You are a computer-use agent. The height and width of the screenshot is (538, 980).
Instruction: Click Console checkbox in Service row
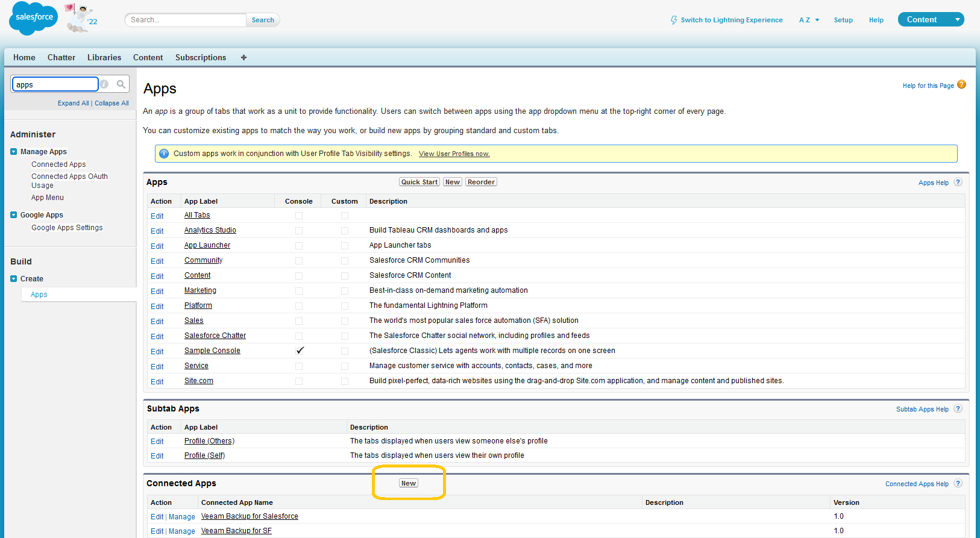[299, 366]
